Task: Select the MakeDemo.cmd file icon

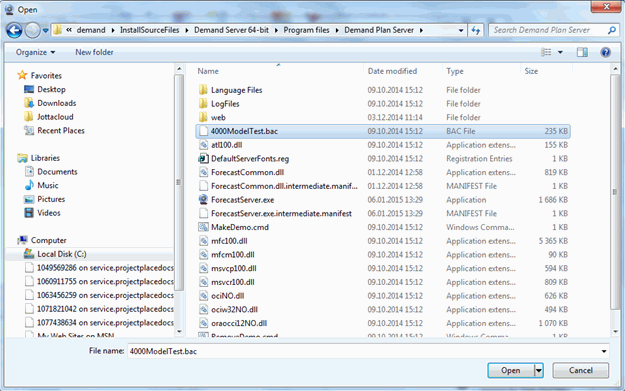Action: click(203, 227)
